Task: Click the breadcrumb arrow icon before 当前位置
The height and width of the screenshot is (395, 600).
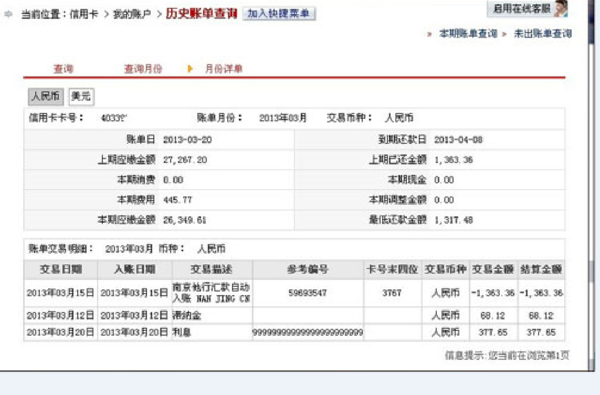Action: coord(8,15)
